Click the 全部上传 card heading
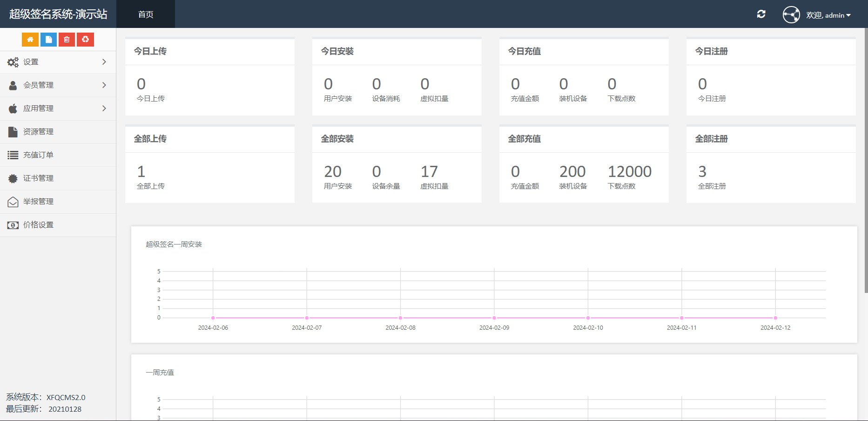 (x=150, y=139)
